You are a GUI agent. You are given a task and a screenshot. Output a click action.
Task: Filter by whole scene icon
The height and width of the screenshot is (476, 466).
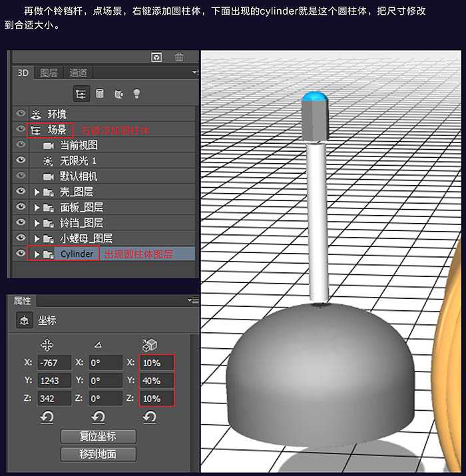tap(81, 94)
